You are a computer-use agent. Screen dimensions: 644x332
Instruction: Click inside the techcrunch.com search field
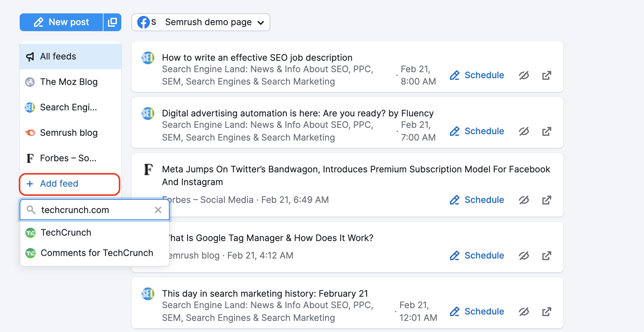click(89, 210)
